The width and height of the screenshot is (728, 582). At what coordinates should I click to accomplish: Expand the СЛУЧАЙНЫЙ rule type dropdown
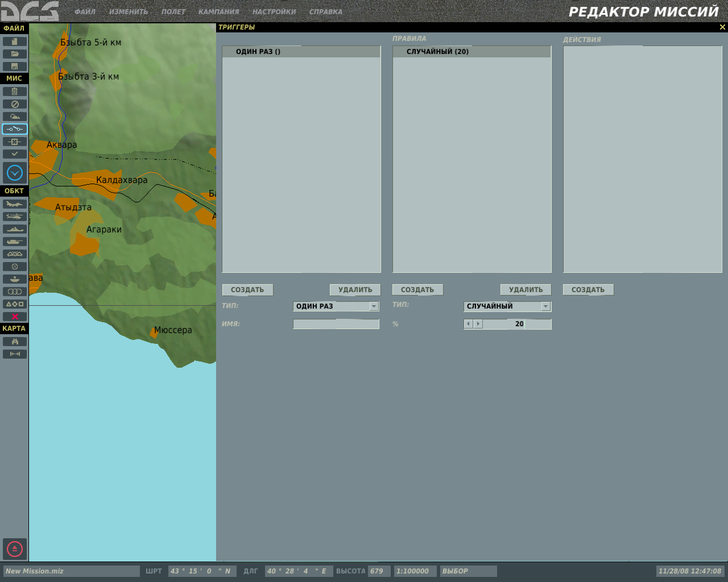545,306
